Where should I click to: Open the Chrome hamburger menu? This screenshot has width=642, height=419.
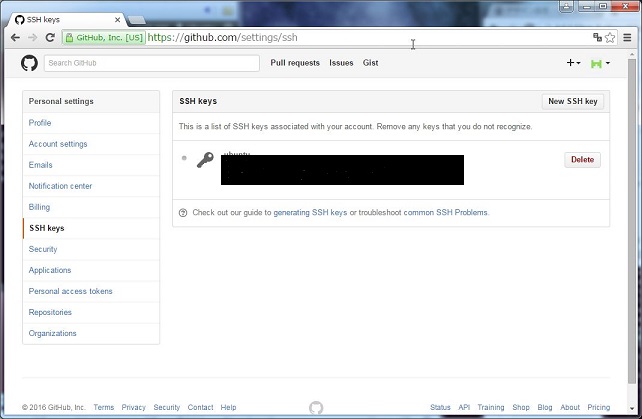(627, 38)
